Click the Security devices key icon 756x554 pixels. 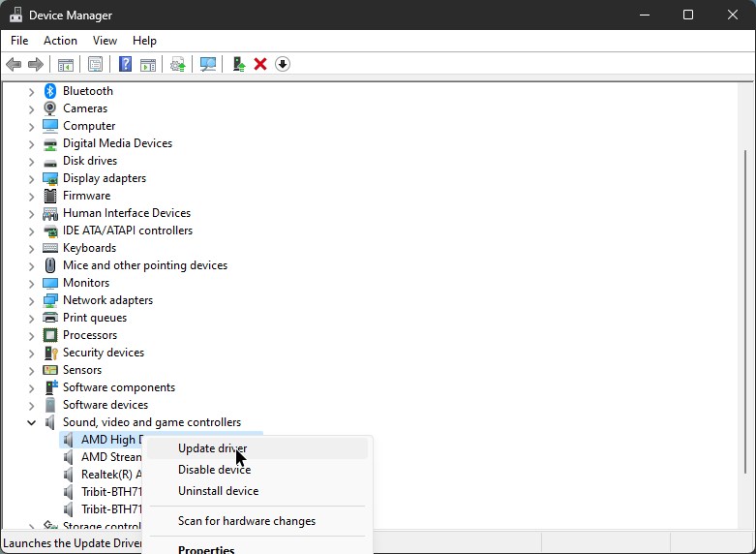coord(50,353)
